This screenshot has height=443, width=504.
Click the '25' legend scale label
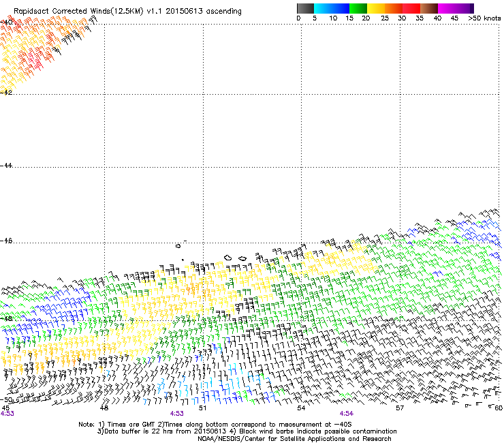tap(385, 18)
